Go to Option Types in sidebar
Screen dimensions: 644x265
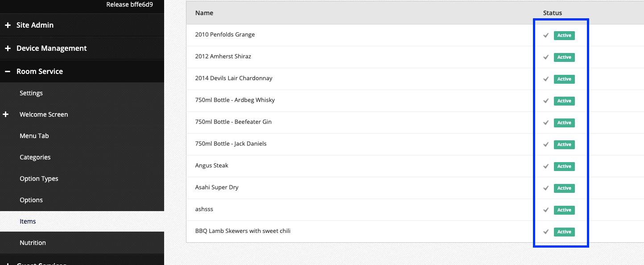[x=39, y=179]
